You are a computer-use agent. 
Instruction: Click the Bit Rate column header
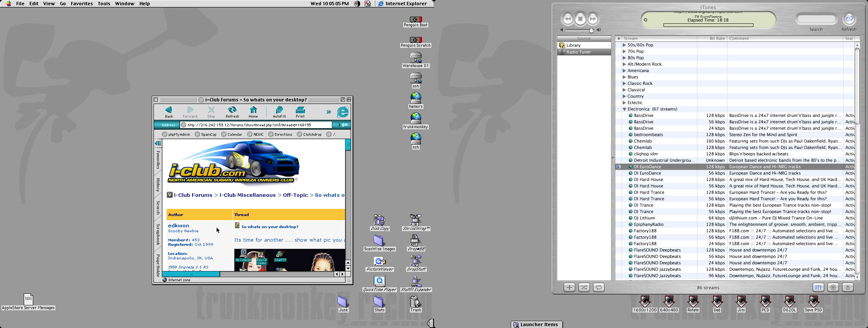pyautogui.click(x=712, y=38)
